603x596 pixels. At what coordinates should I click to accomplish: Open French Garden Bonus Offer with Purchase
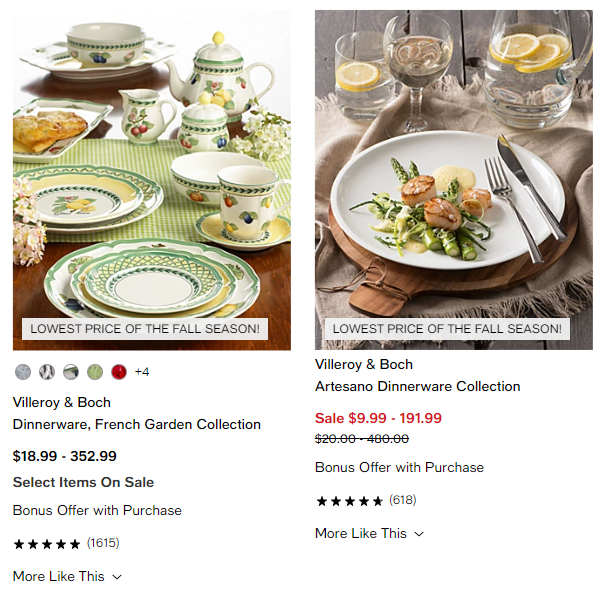click(97, 510)
